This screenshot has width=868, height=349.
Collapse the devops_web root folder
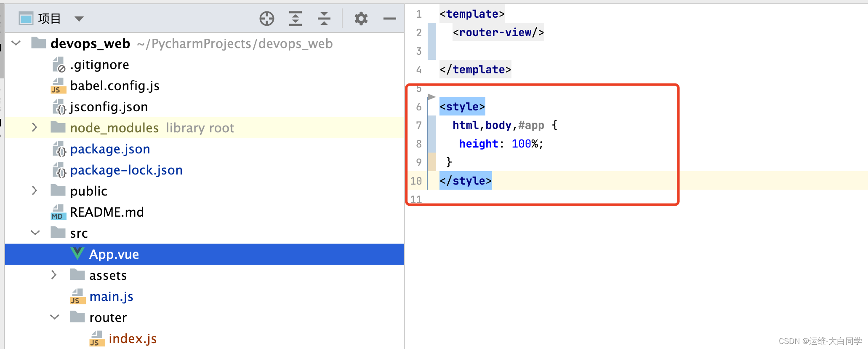pos(16,43)
